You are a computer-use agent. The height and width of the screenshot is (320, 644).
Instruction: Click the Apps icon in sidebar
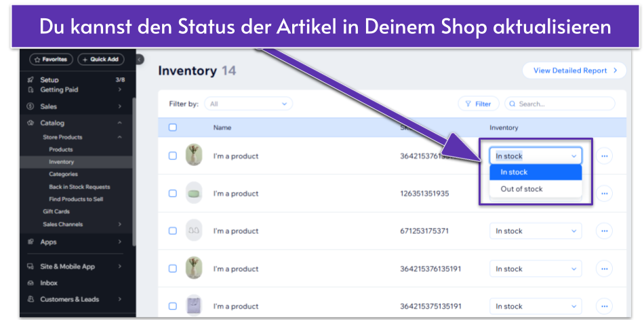31,242
